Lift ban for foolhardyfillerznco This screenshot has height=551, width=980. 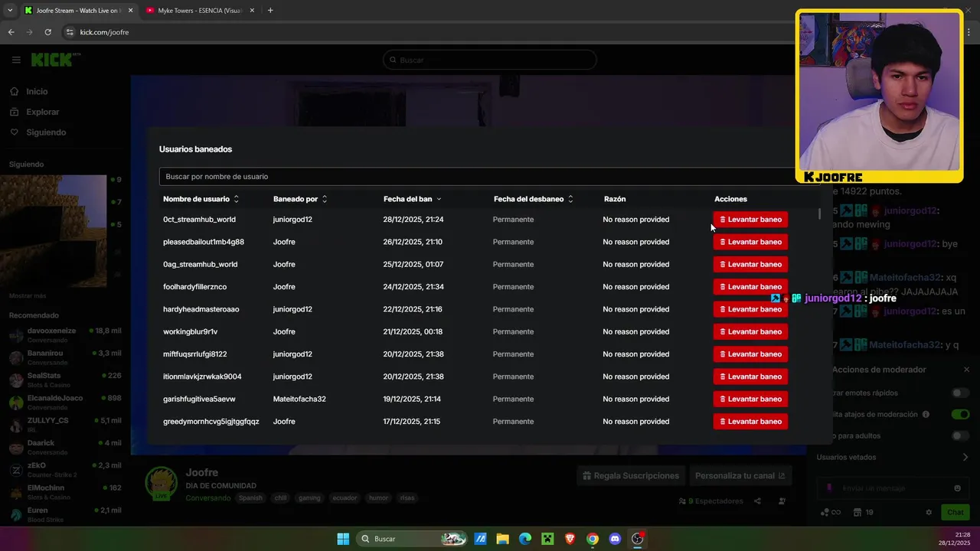tap(750, 287)
